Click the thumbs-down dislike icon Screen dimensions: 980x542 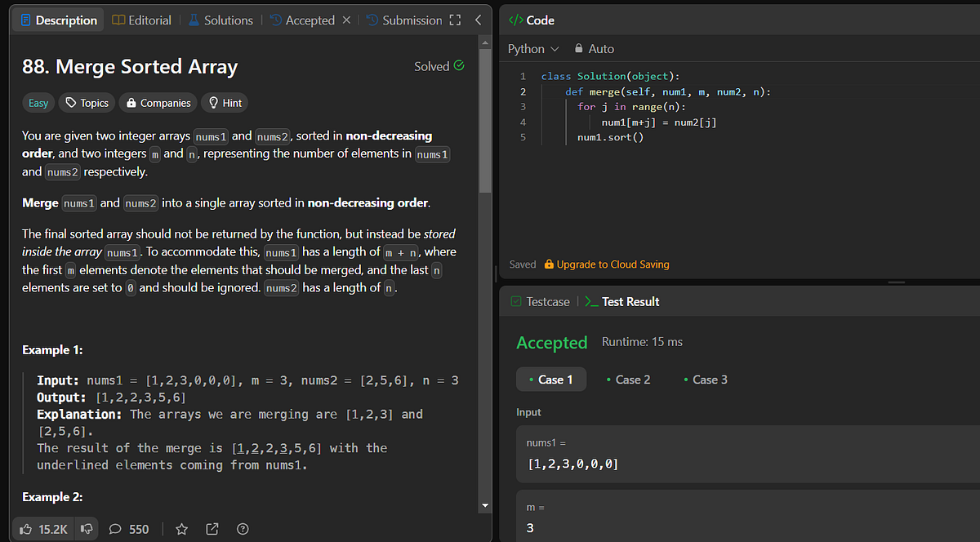(86, 529)
